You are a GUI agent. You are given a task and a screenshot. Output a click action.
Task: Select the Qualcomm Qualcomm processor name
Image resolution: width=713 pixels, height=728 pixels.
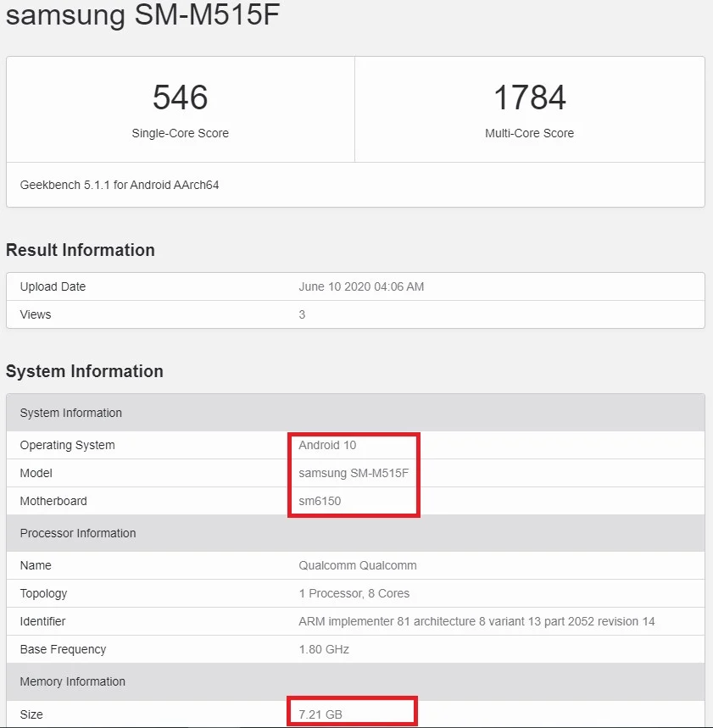(358, 565)
